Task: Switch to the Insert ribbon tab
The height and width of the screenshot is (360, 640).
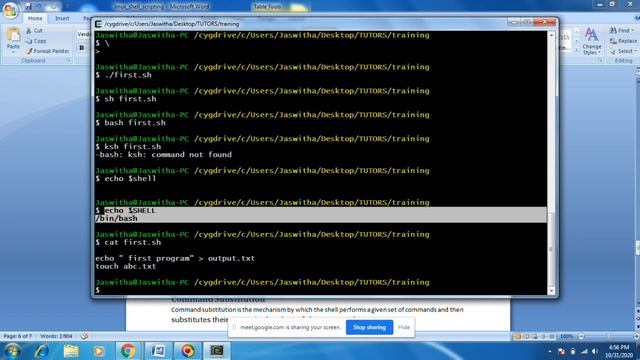Action: click(x=62, y=18)
